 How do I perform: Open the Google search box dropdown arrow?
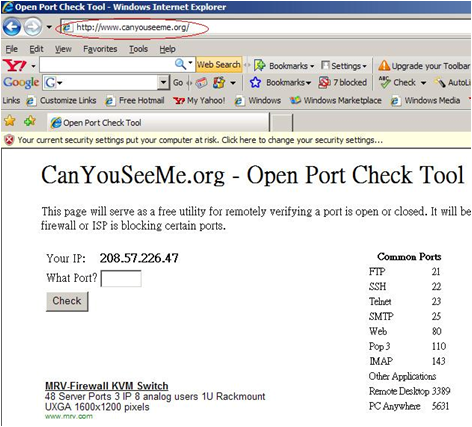163,82
